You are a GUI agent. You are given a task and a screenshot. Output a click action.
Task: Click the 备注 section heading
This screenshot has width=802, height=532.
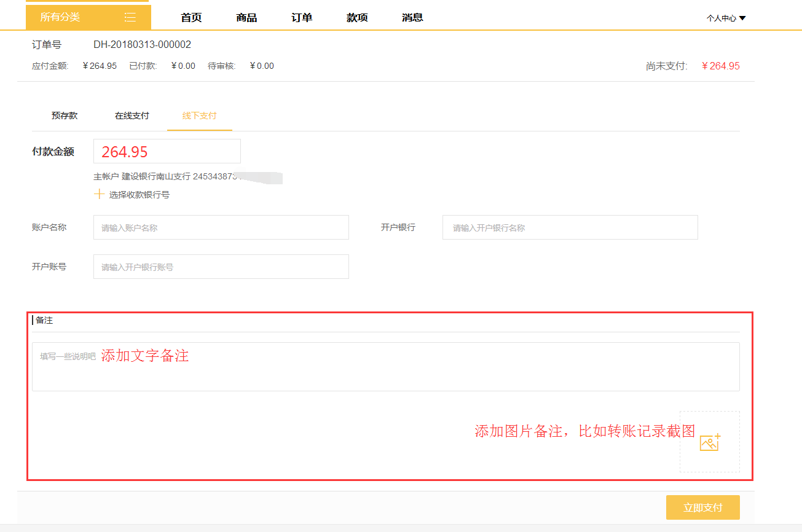tap(44, 320)
